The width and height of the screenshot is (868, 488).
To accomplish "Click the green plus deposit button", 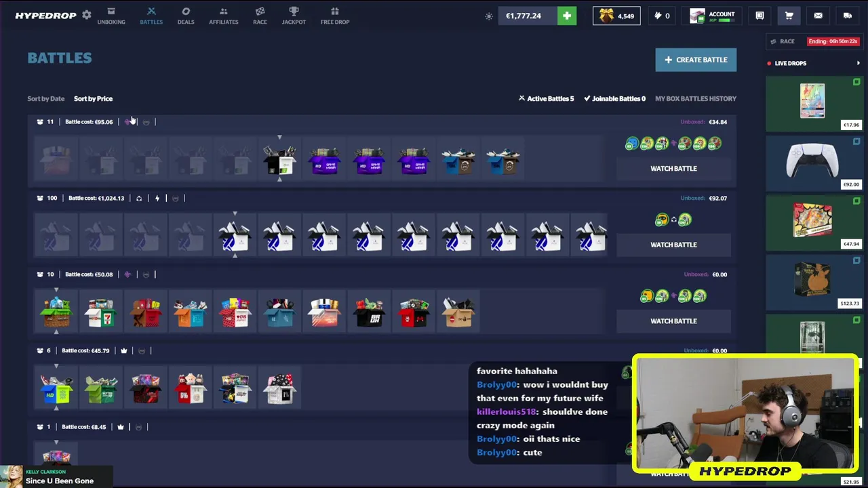I will tap(567, 16).
